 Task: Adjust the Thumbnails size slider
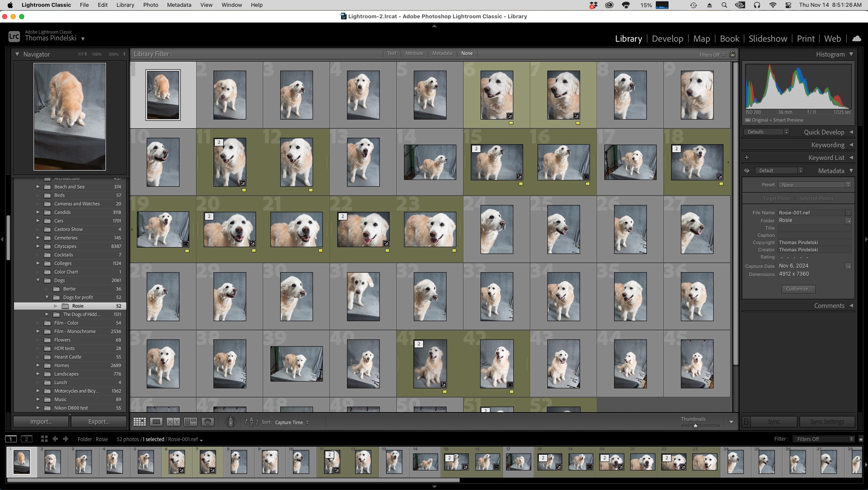[x=695, y=425]
